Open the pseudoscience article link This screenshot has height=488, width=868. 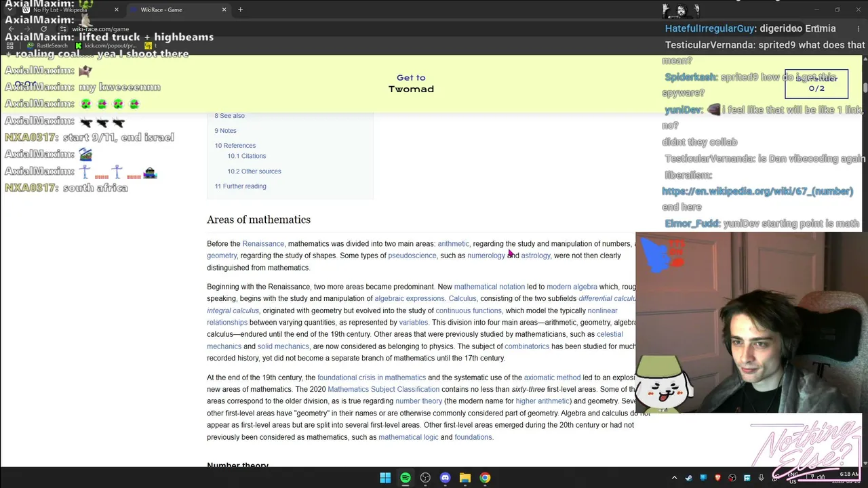pos(412,256)
